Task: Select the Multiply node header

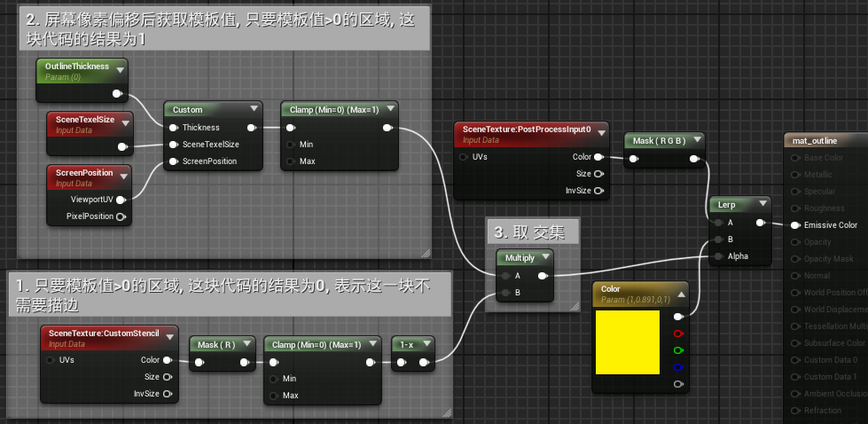Action: [x=521, y=257]
